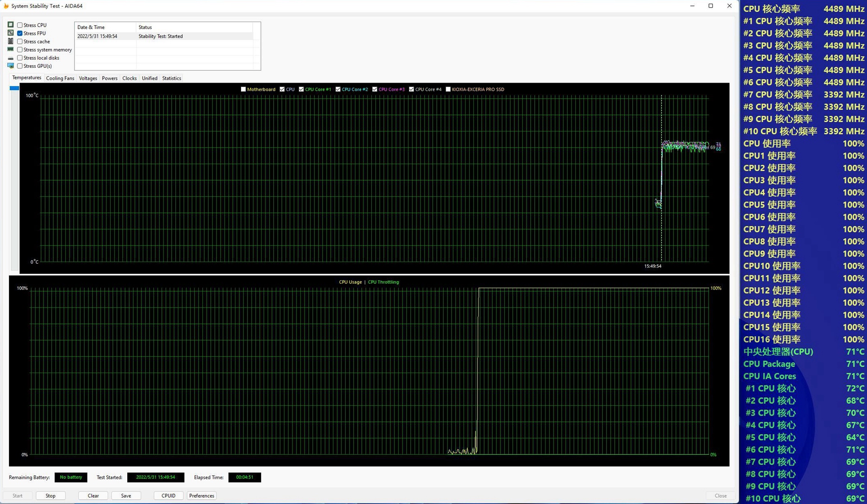Enable Stress system memory checkbox
Viewport: 867px width, 504px height.
[20, 50]
